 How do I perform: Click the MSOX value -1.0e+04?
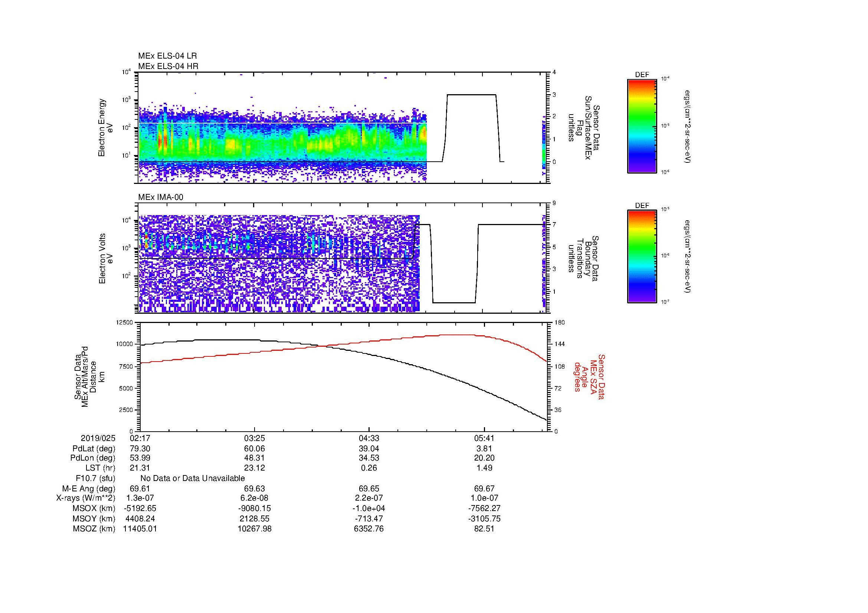tap(369, 508)
